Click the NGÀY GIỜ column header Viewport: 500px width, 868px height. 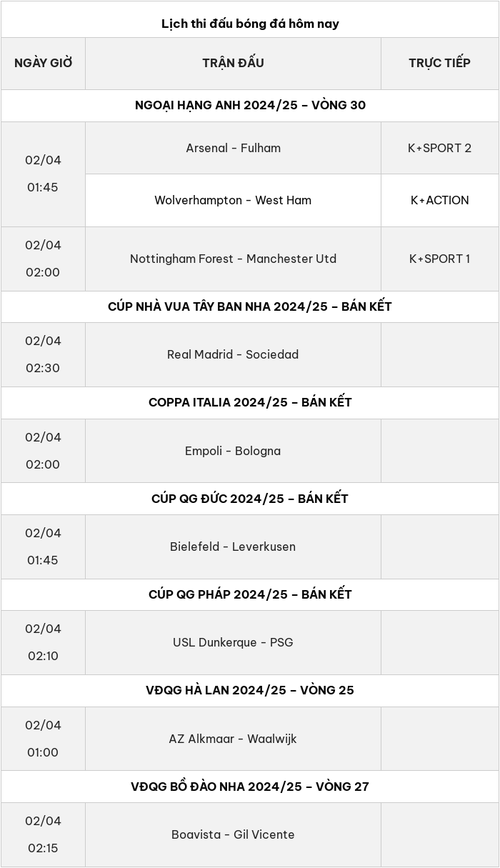43,63
